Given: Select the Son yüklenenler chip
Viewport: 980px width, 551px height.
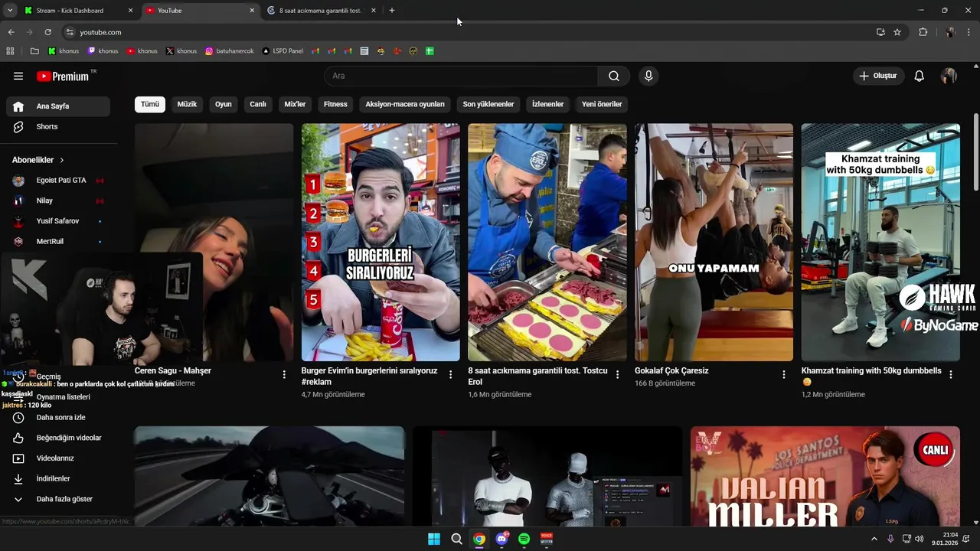Looking at the screenshot, I should pos(488,104).
